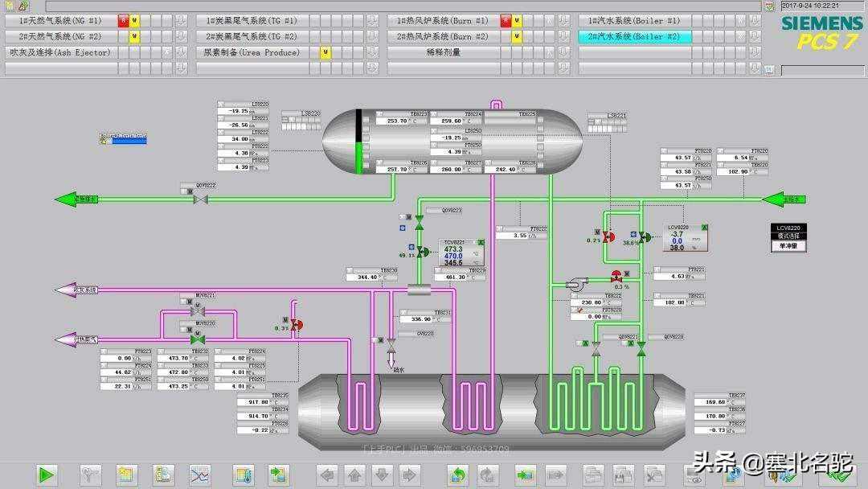868x489 pixels.
Task: Click the 吹灰及连排 (Ash Ejector) button
Action: pyautogui.click(x=60, y=52)
